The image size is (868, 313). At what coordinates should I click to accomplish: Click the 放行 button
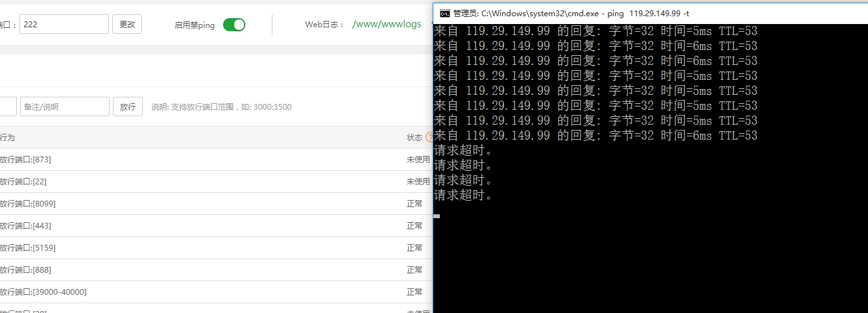point(128,106)
